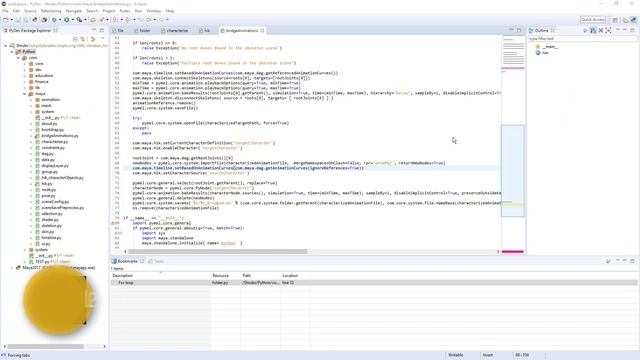The height and width of the screenshot is (360, 640).
Task: Click the New file toolbar icon
Action: [6, 20]
